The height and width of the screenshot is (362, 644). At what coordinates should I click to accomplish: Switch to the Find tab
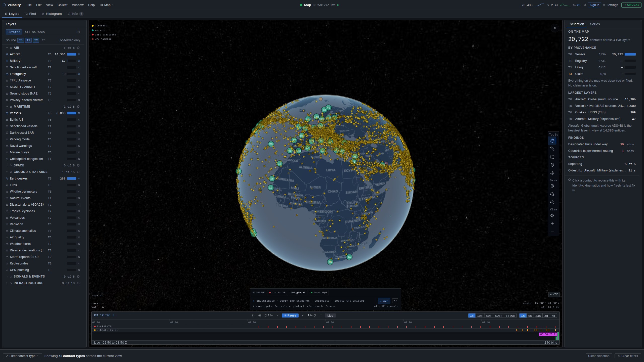tap(30, 14)
